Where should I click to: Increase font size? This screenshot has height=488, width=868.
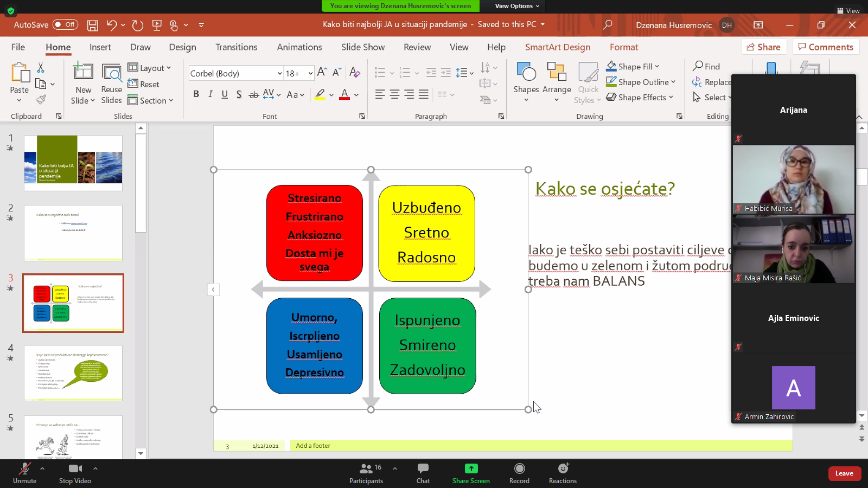pyautogui.click(x=322, y=73)
